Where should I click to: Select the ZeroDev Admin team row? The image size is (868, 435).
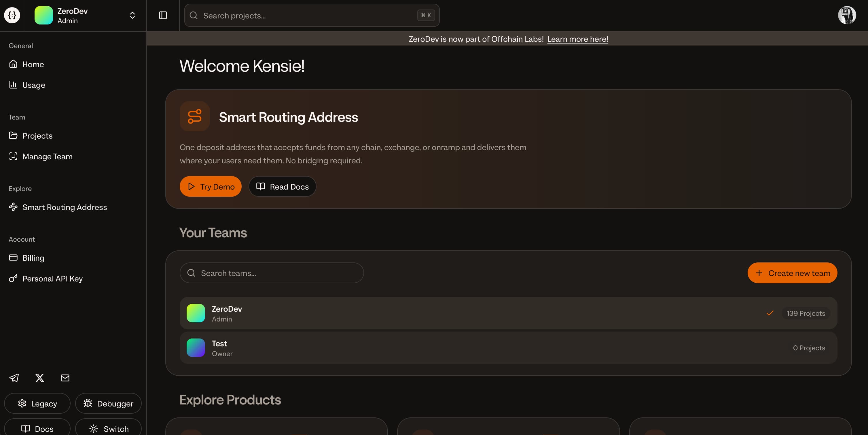click(x=508, y=313)
